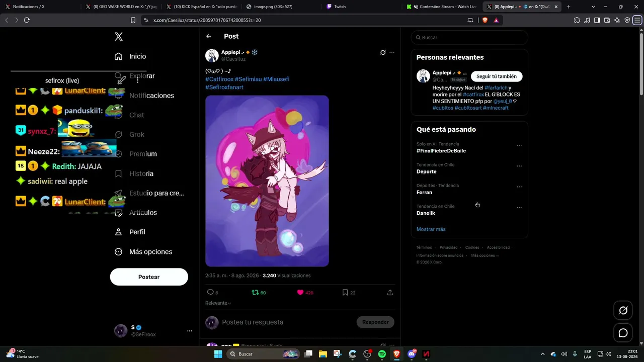Open Grok icon on Applepi's post header
The image size is (644, 362).
tap(383, 52)
